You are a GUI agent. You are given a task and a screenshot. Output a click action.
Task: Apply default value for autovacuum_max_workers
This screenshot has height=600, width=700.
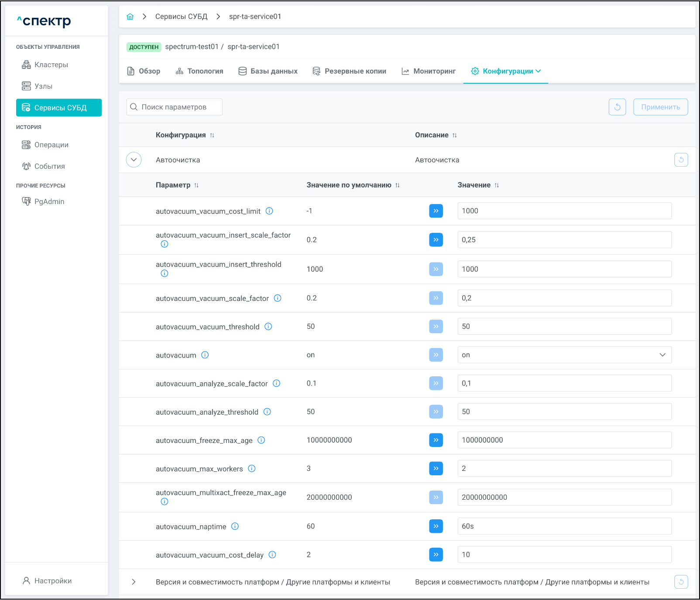click(x=436, y=468)
